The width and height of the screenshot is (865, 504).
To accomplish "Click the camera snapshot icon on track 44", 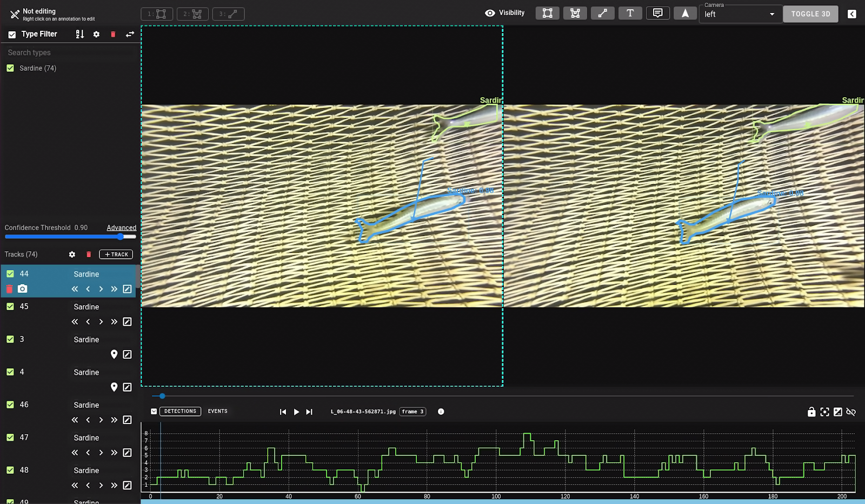I will (x=22, y=289).
